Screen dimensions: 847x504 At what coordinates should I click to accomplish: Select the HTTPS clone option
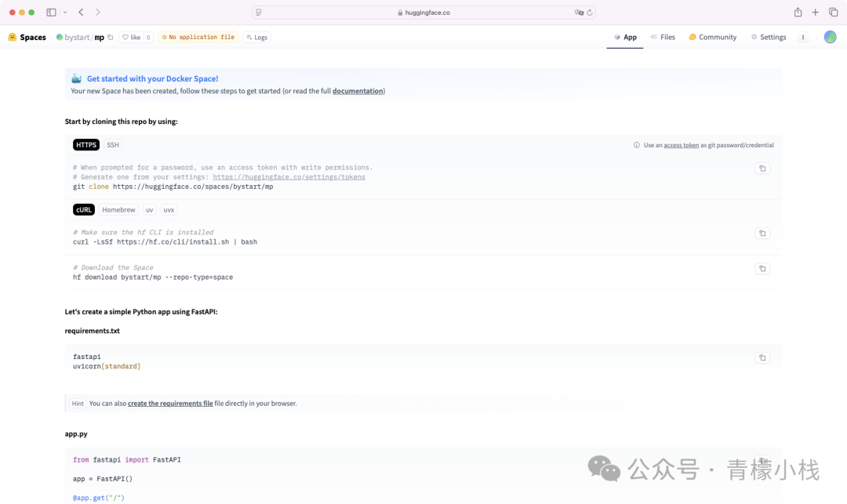86,145
